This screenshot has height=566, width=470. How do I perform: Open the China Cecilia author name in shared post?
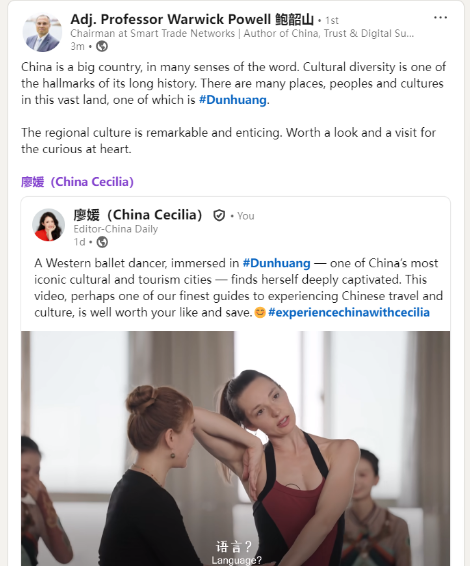point(138,215)
